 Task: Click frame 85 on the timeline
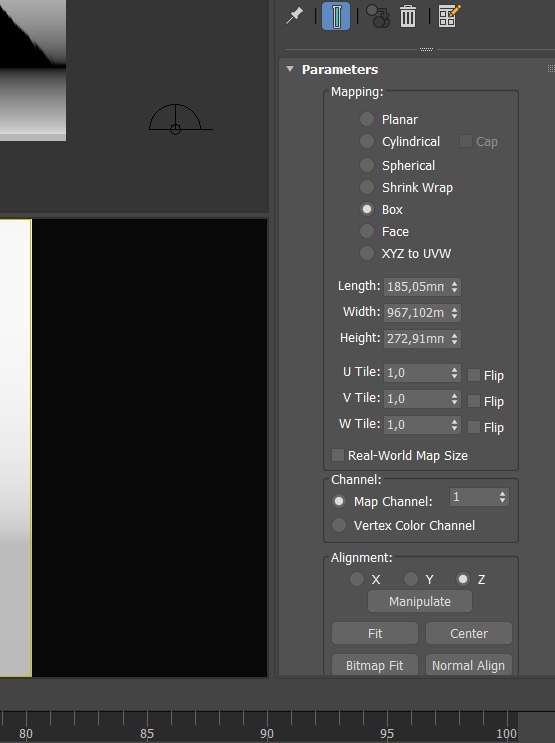pos(147,734)
